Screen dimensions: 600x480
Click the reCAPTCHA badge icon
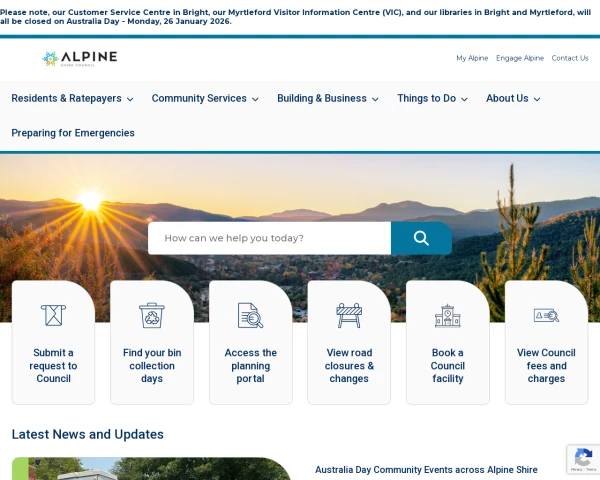tap(582, 459)
